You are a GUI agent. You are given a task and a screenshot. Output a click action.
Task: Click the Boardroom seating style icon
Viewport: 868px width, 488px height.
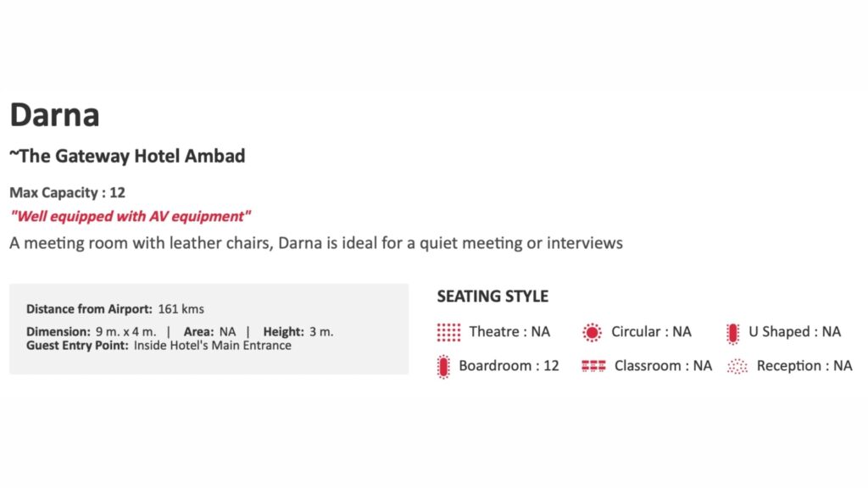443,366
